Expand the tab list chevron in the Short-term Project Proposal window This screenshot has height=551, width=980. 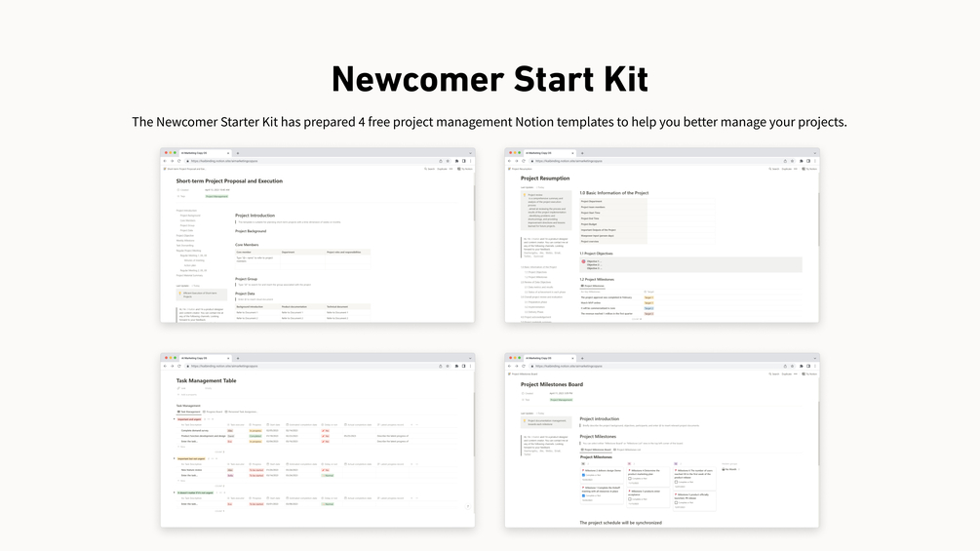pyautogui.click(x=470, y=153)
